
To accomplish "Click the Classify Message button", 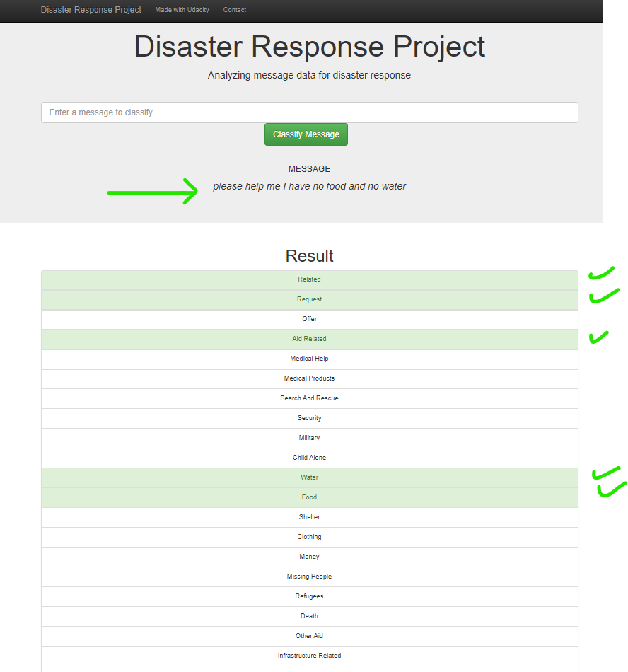I will 306,134.
